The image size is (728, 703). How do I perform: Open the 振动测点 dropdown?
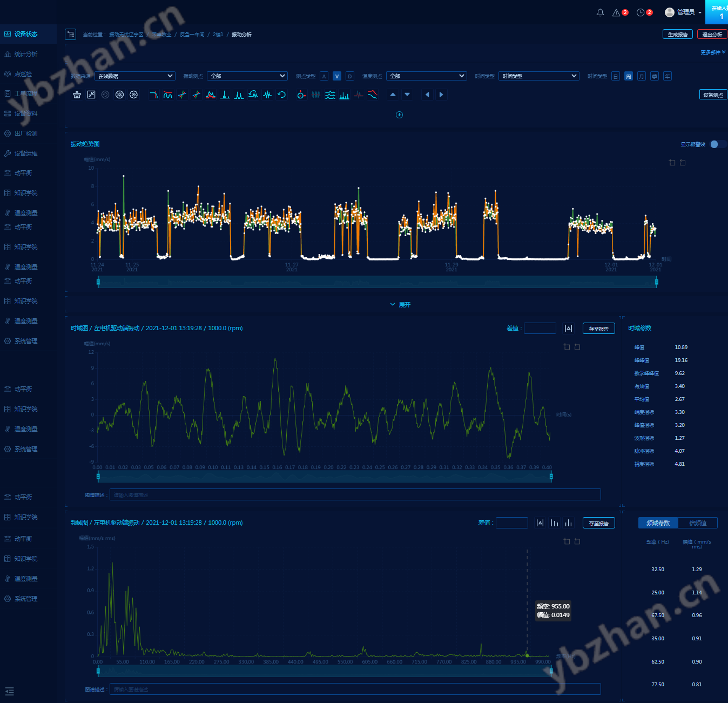pos(247,76)
